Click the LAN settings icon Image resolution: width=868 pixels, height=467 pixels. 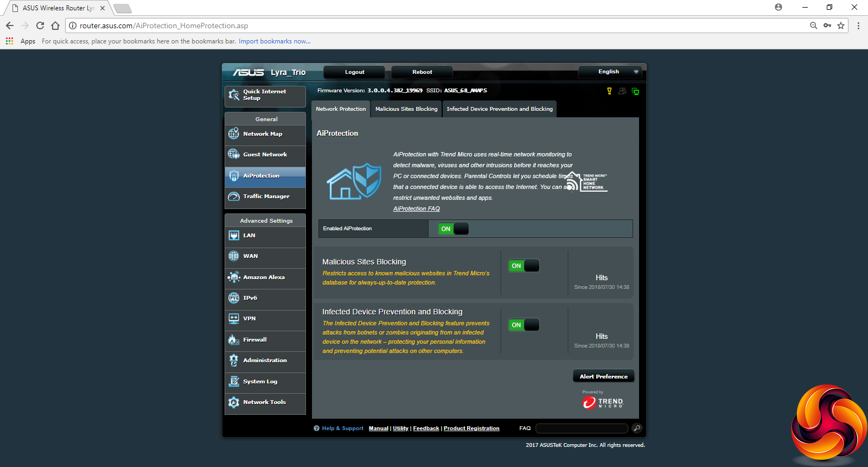point(234,236)
